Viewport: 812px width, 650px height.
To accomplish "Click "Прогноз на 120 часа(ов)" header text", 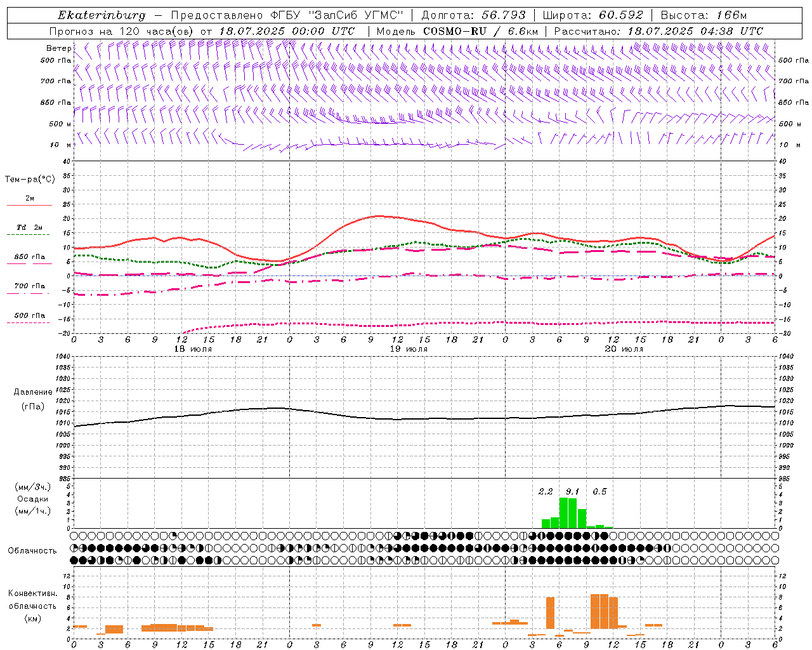I will point(122,31).
